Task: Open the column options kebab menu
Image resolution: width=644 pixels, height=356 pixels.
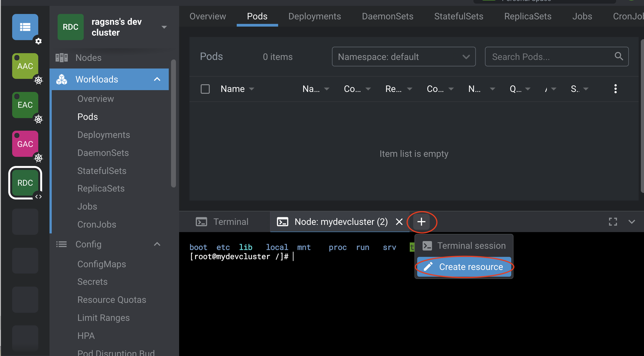Action: tap(615, 89)
